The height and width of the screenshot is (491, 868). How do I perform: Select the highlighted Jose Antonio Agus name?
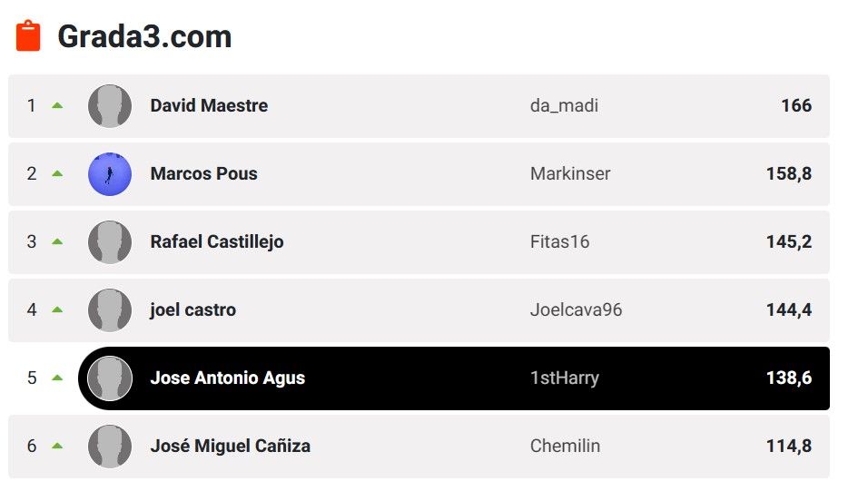pos(227,378)
